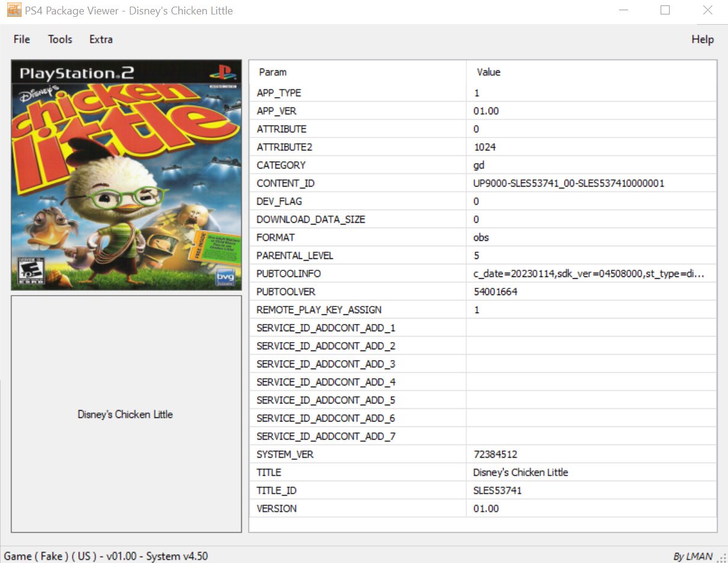Click the REMOTE_PLAY_KEY_ASSIGN row
The width and height of the screenshot is (728, 563).
point(319,309)
